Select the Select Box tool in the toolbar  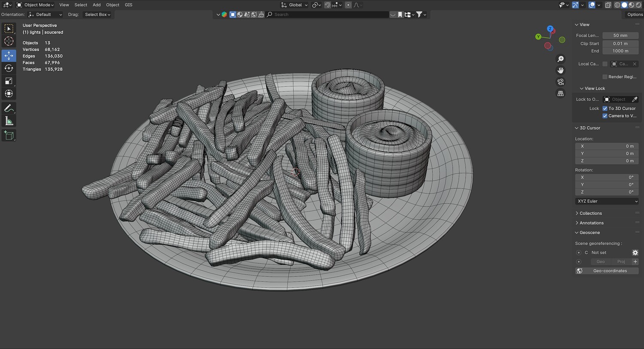pyautogui.click(x=9, y=29)
